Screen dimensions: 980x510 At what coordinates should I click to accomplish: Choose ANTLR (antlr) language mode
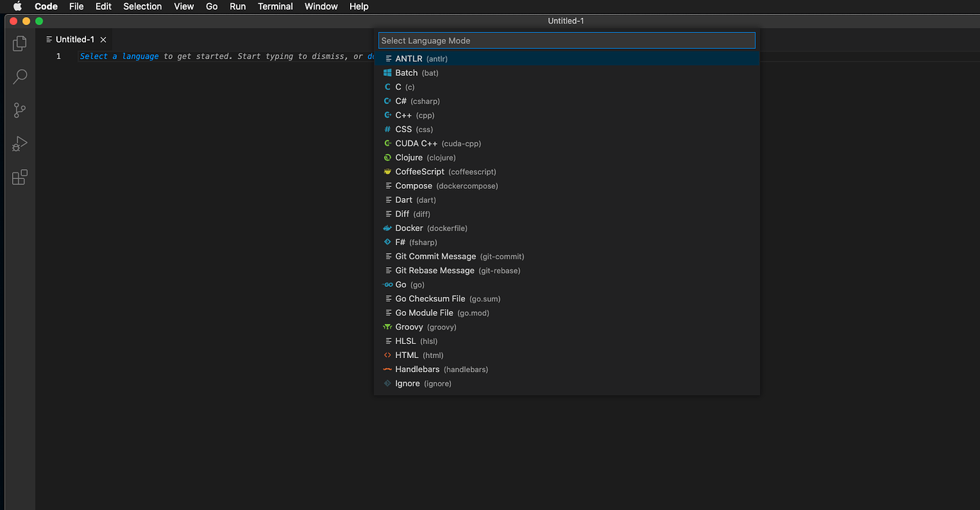click(x=567, y=59)
